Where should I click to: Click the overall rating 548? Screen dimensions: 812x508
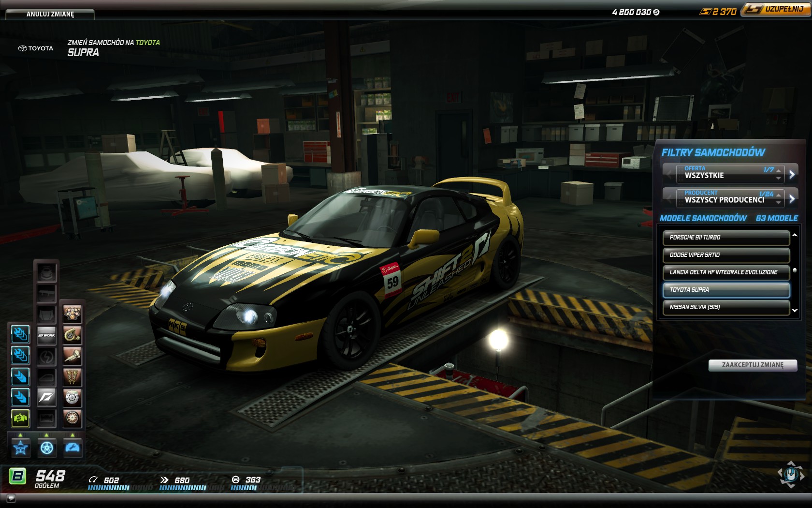pyautogui.click(x=50, y=476)
